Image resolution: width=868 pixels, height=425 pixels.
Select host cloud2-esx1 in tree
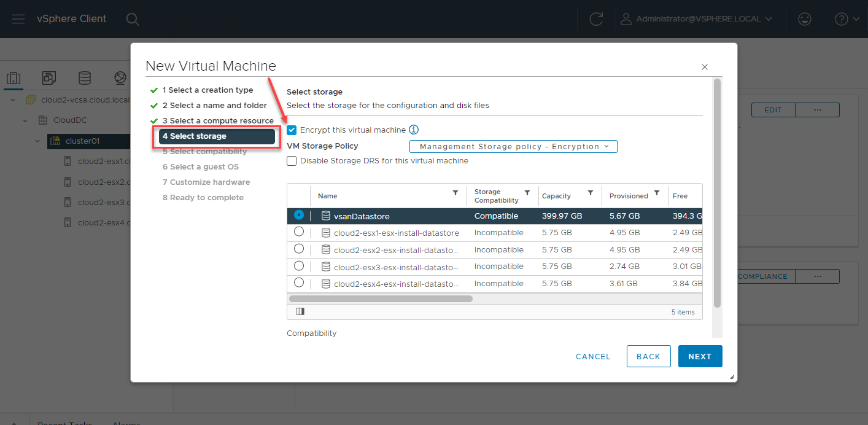[x=104, y=162]
